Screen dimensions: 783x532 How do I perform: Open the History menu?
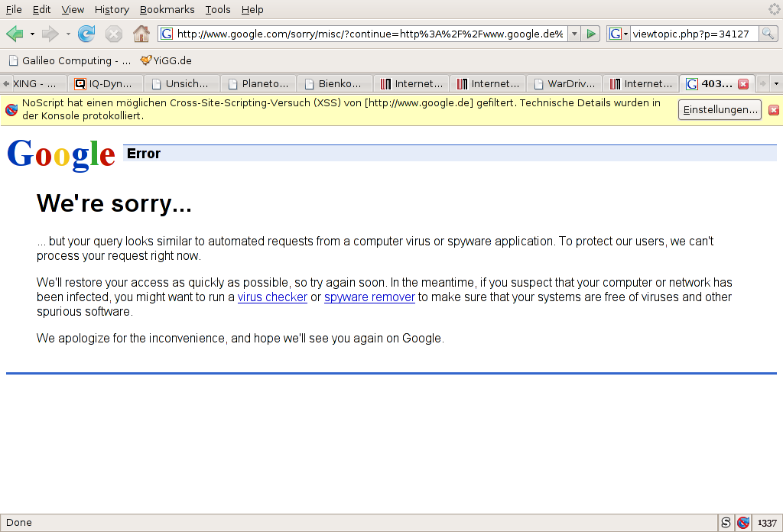pos(112,9)
